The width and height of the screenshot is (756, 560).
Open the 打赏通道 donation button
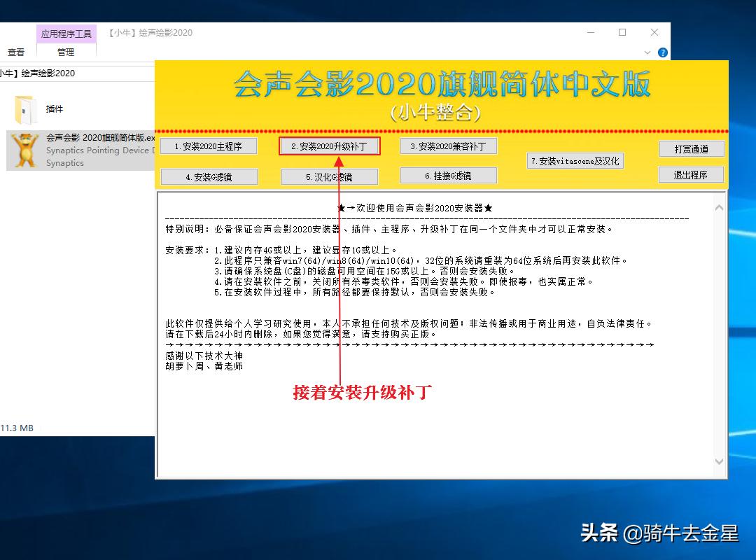click(x=691, y=148)
